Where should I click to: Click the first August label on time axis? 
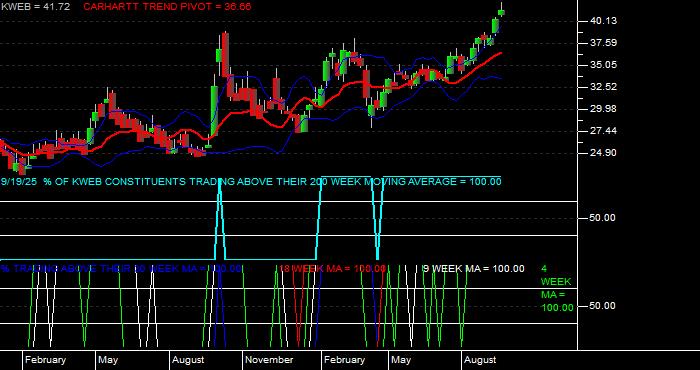(188, 360)
